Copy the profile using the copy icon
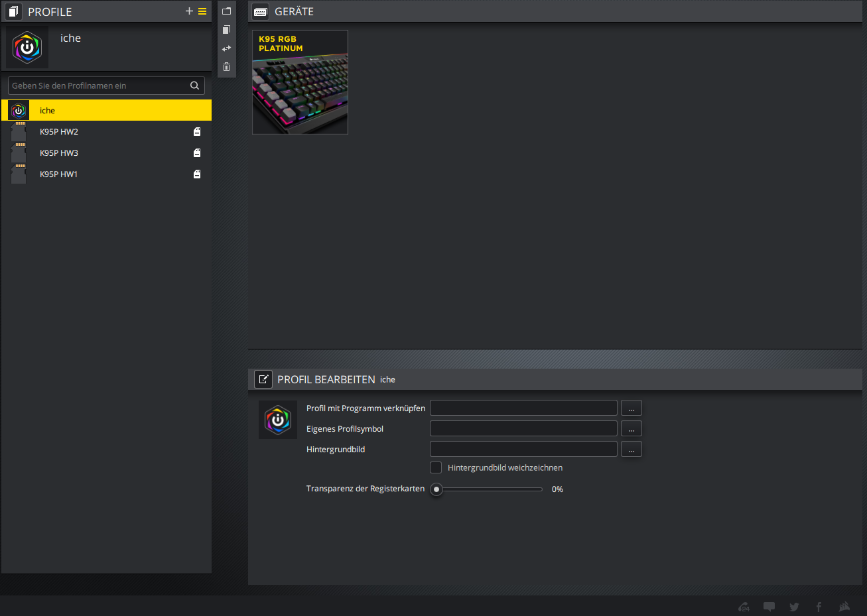 [226, 30]
